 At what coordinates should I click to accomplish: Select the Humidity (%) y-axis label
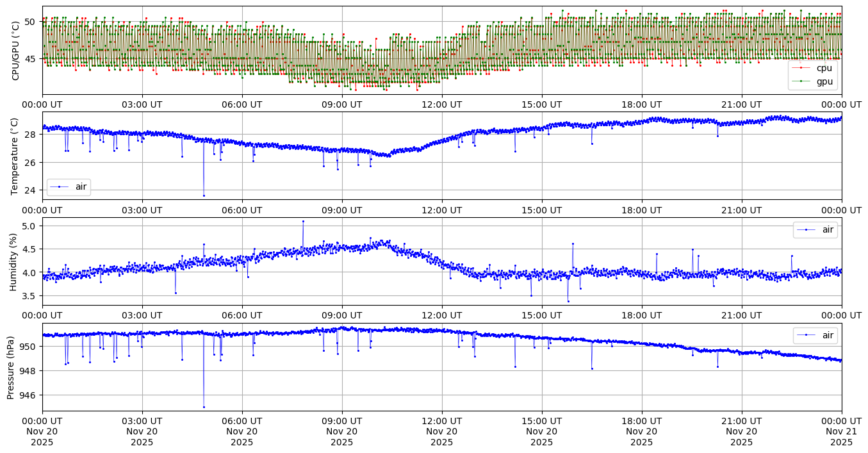[x=13, y=261]
